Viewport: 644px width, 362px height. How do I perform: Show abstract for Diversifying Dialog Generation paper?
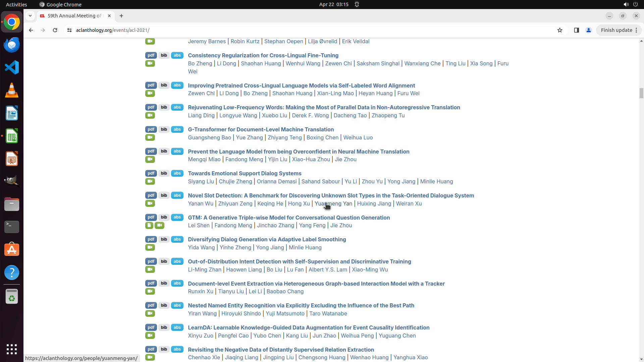point(177,239)
